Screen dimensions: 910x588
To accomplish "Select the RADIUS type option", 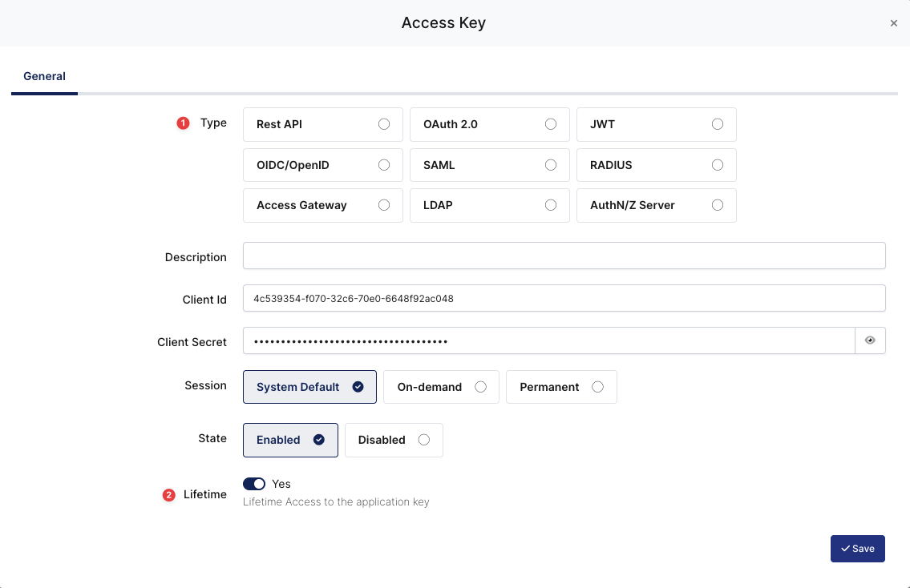I will pos(656,165).
